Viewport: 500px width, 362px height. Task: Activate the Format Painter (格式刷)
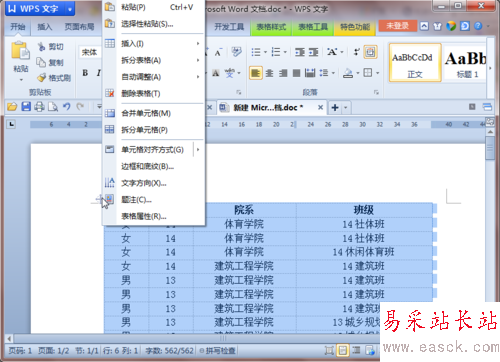(x=54, y=78)
